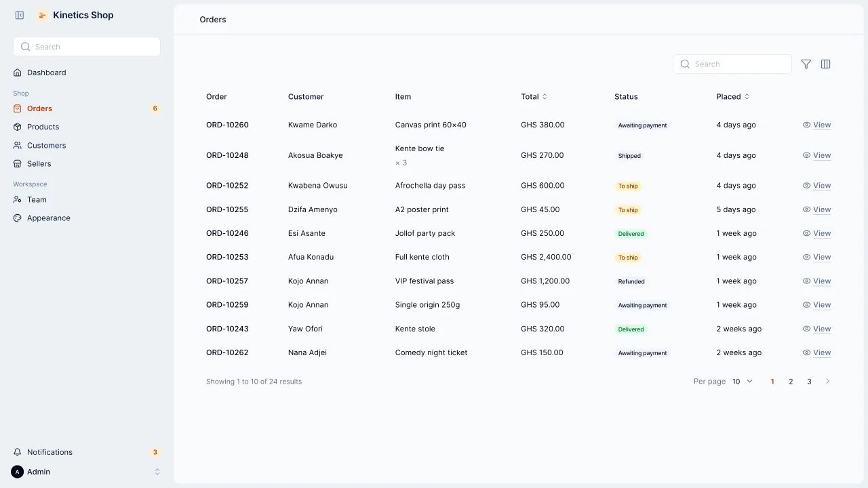Click total GHS 2,400.00

(x=546, y=257)
